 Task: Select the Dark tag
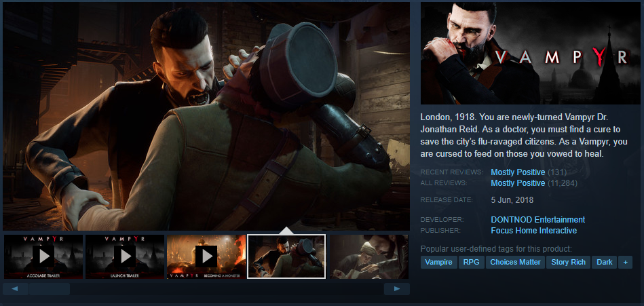tap(604, 262)
